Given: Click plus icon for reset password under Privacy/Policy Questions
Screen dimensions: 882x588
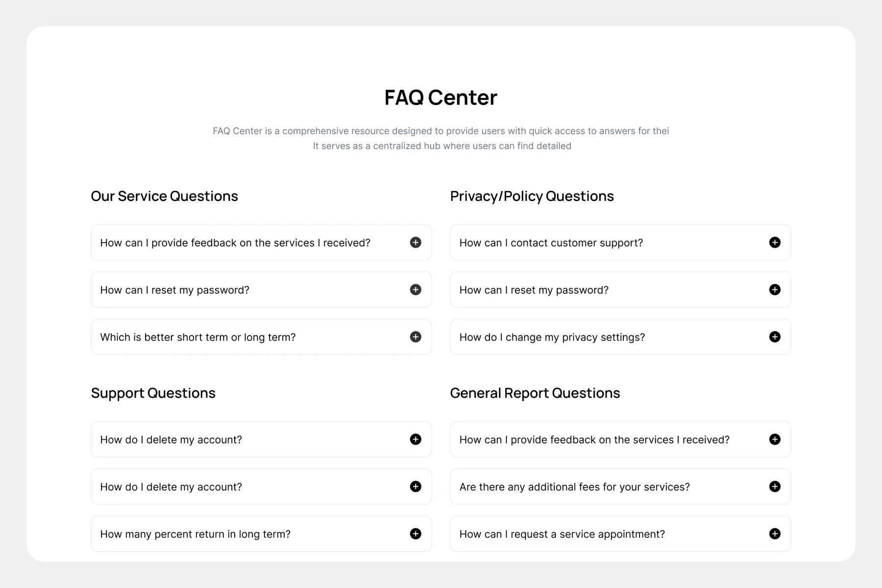Looking at the screenshot, I should click(775, 290).
